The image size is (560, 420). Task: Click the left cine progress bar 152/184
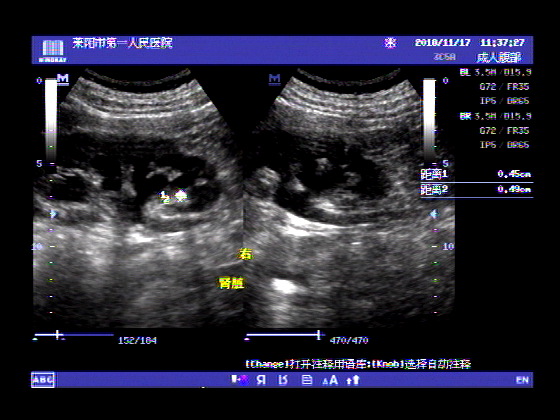pyautogui.click(x=74, y=335)
